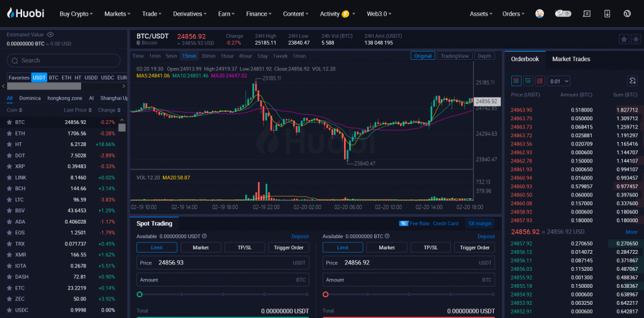Favorite HT with its star icon
644x318 pixels.
click(x=9, y=144)
